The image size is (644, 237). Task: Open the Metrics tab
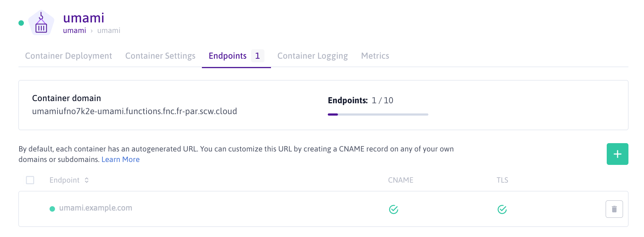point(375,56)
